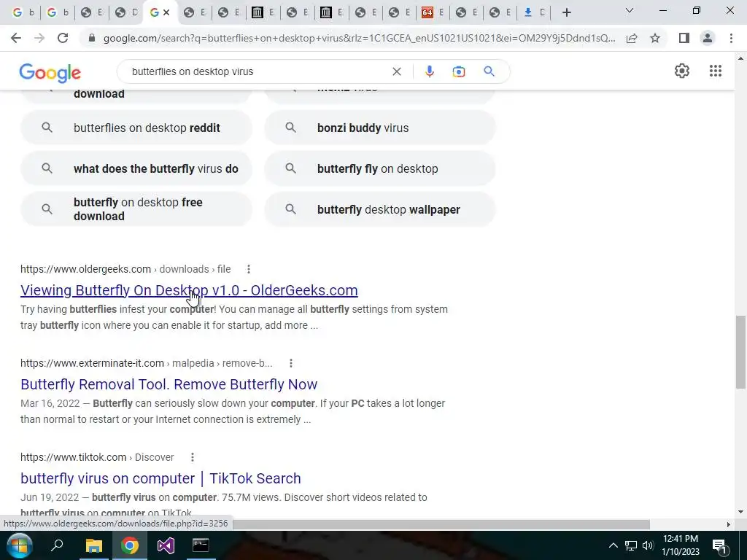This screenshot has height=560, width=747.
Task: Open Visual Studio from taskbar
Action: tap(166, 545)
